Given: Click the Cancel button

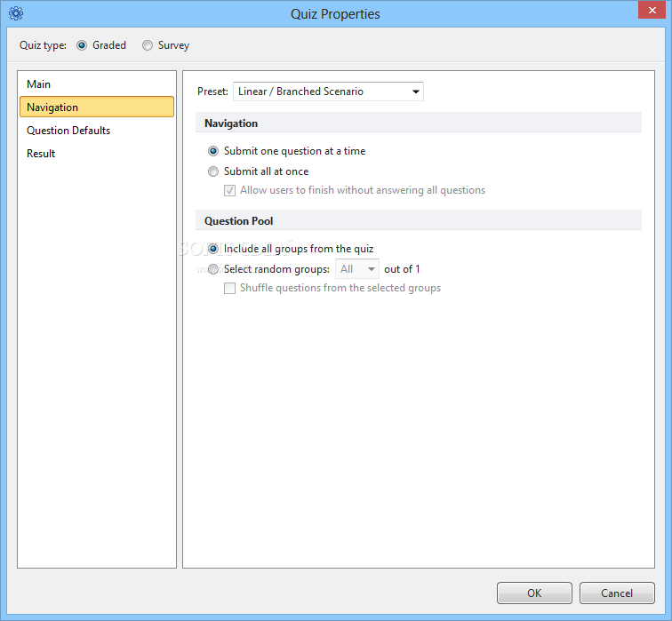Looking at the screenshot, I should (x=617, y=593).
